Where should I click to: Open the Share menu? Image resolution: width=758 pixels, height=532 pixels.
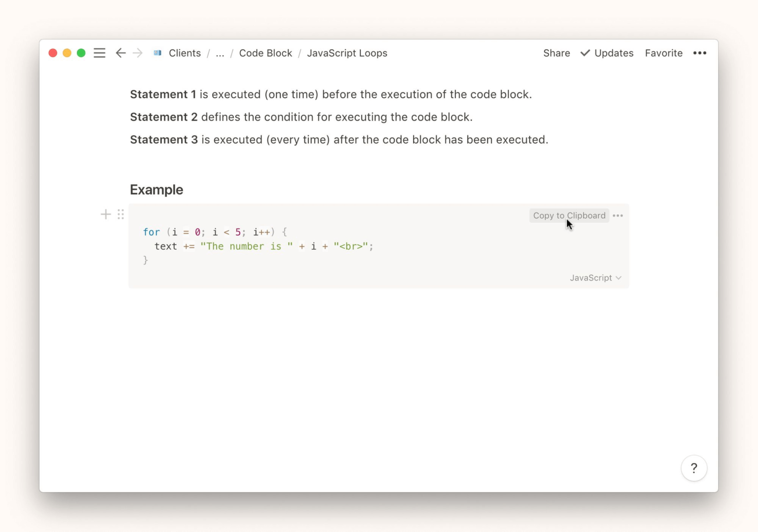[556, 53]
